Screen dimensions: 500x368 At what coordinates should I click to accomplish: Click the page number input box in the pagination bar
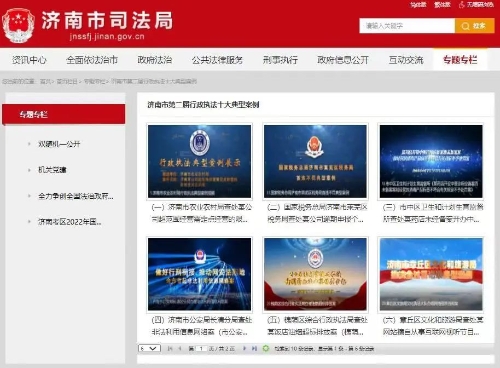point(201,348)
